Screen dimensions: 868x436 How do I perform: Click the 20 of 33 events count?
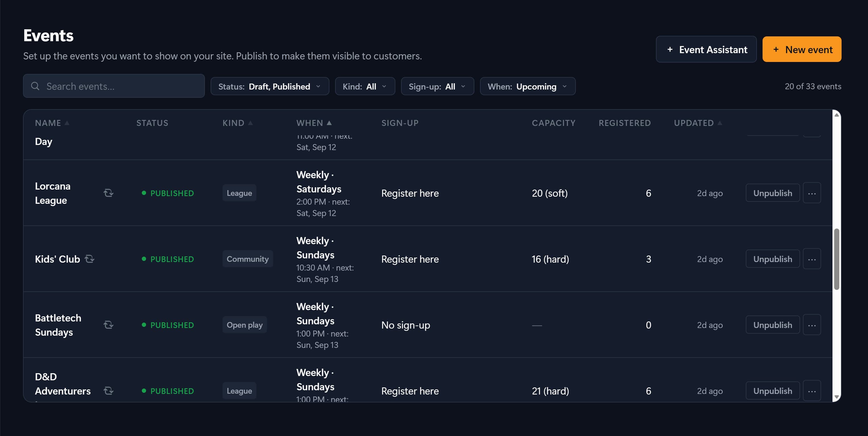813,86
